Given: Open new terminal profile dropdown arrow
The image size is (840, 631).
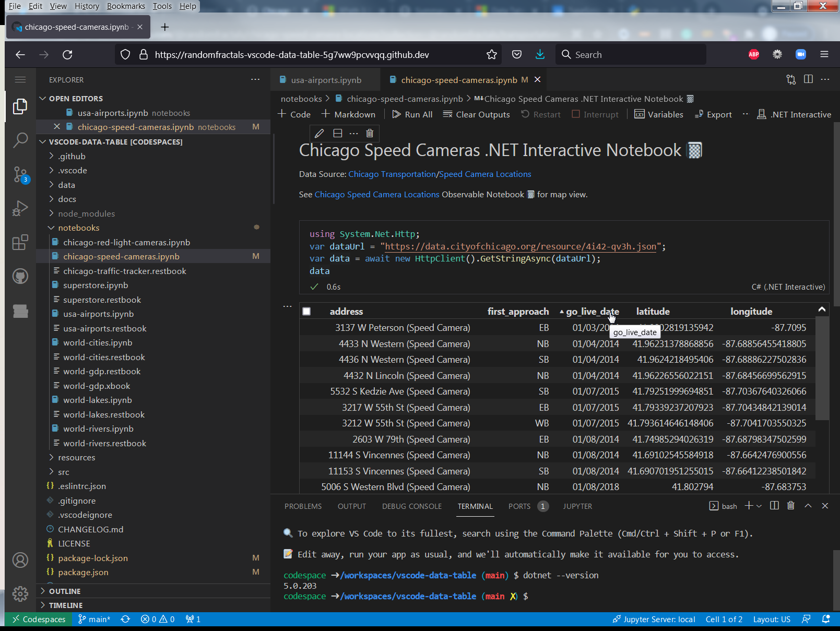Looking at the screenshot, I should [759, 506].
